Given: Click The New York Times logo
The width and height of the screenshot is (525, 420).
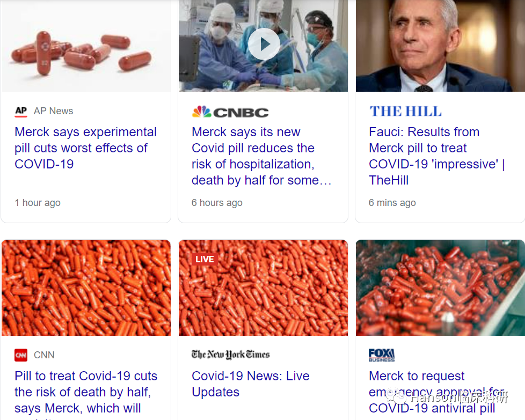Looking at the screenshot, I should [x=230, y=355].
